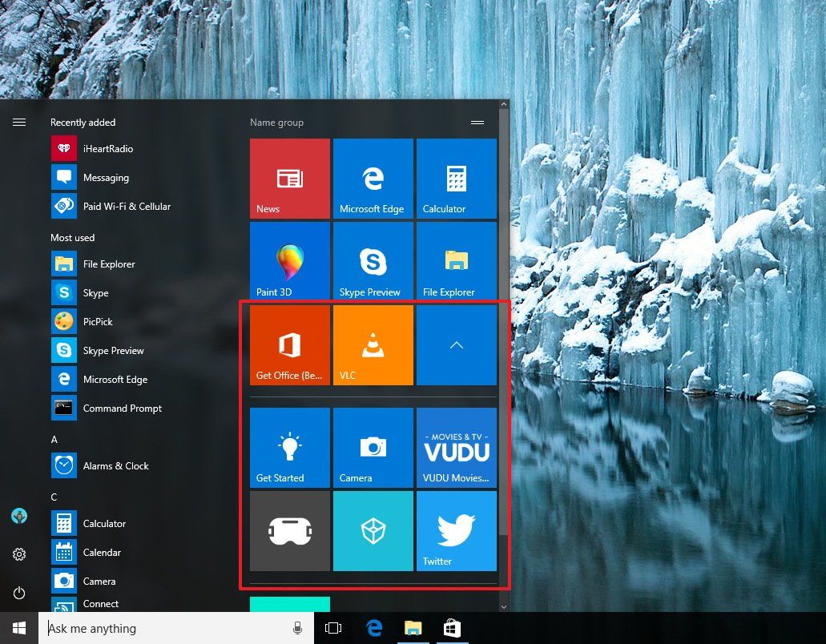Click the 3D Builder cube tile
The width and height of the screenshot is (826, 644).
(373, 530)
